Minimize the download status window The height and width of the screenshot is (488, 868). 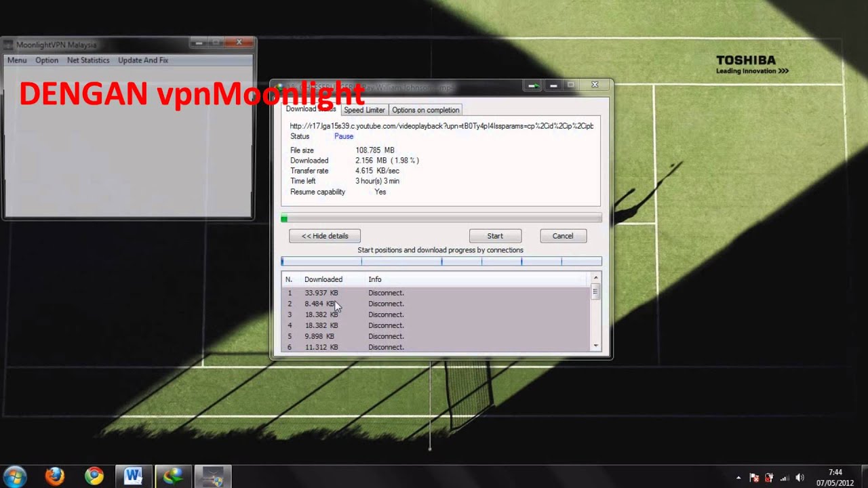(553, 85)
